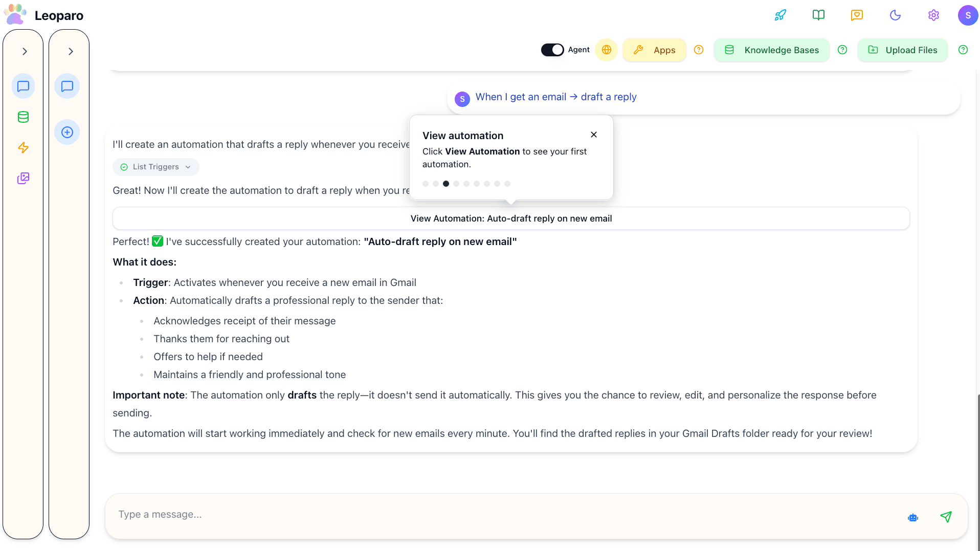The height and width of the screenshot is (551, 980).
Task: Click the robot icon in the message box
Action: [x=913, y=517]
